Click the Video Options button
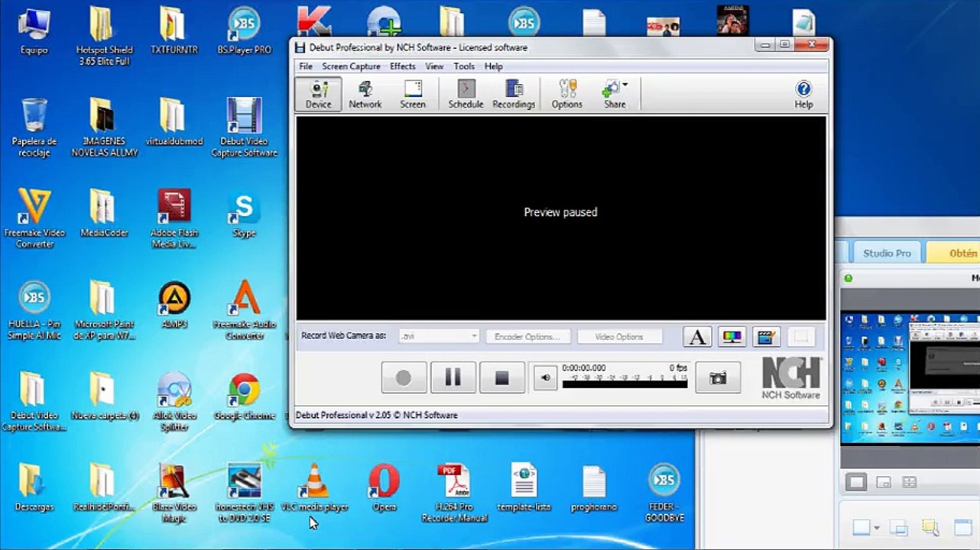 [619, 337]
